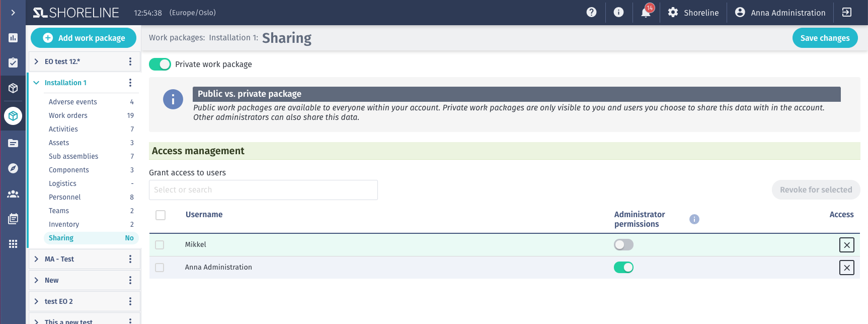Image resolution: width=868 pixels, height=324 pixels.
Task: Enable administrator permissions for Mikkel
Action: pos(623,245)
